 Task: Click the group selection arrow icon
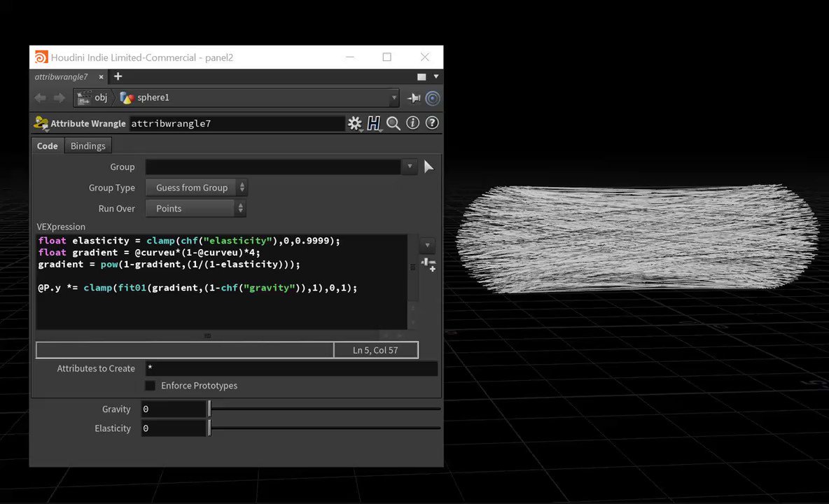coord(429,167)
